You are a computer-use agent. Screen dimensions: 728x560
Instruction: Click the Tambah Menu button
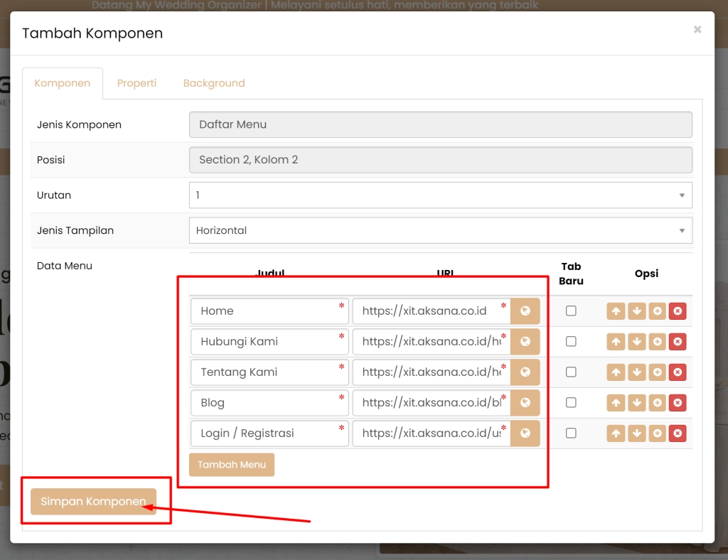tap(231, 465)
